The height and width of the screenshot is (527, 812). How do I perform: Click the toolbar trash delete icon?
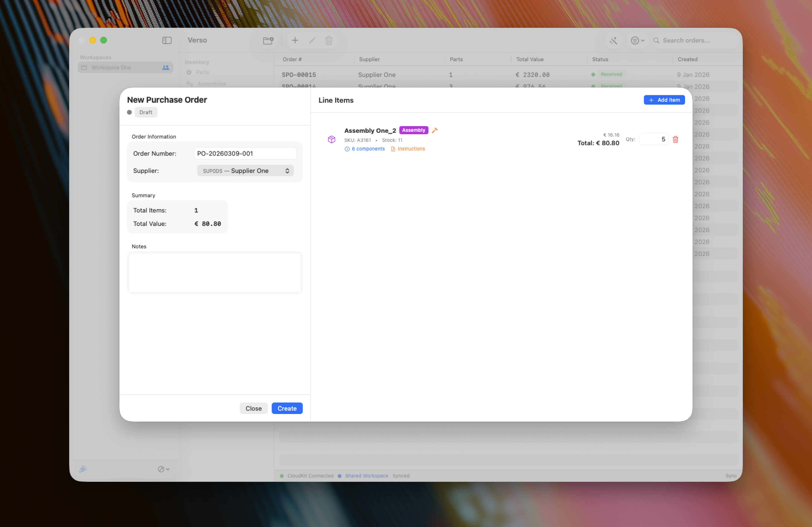click(329, 41)
